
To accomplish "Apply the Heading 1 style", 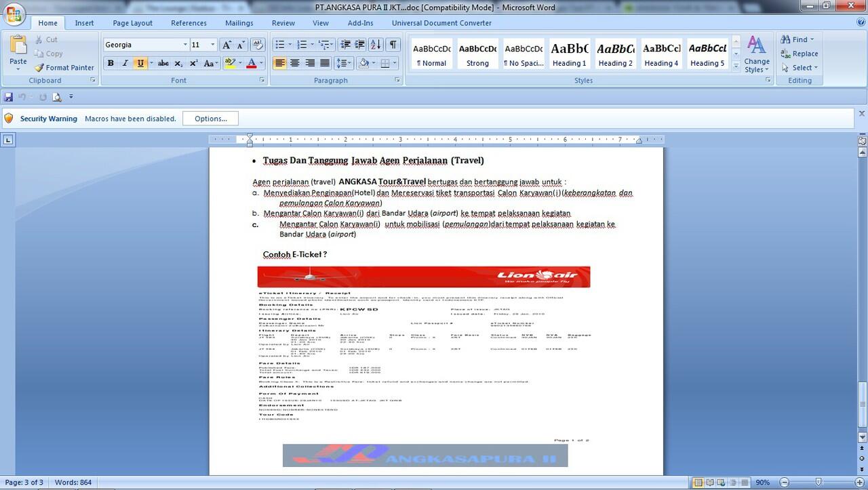I will click(x=569, y=54).
